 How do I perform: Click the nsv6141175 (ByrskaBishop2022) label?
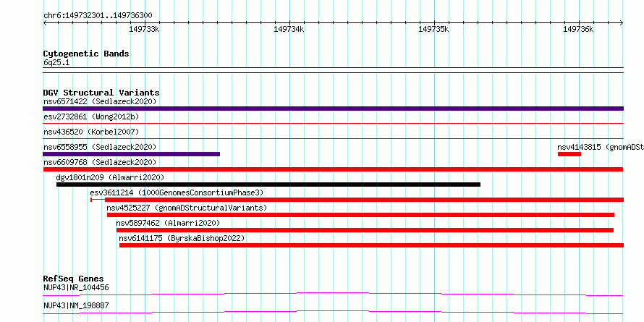182,238
